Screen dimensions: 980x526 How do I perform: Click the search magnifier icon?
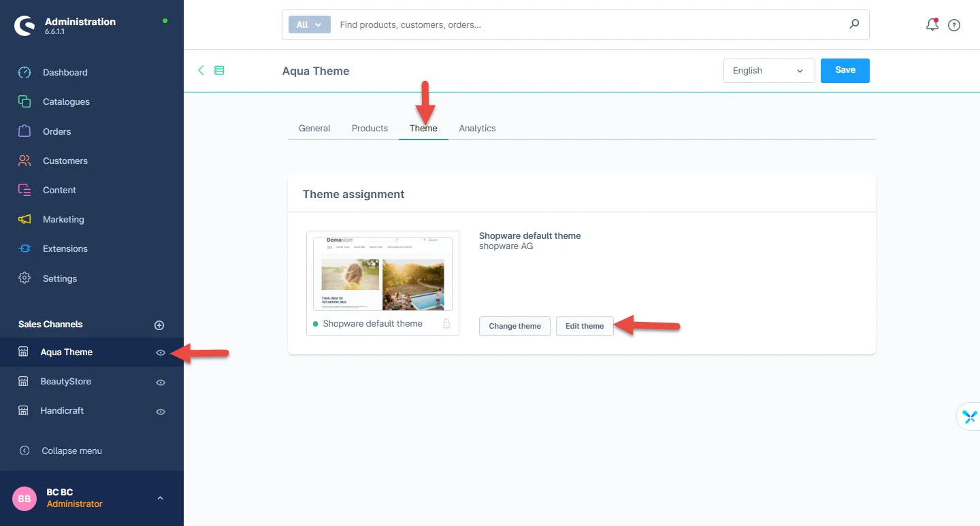tap(854, 24)
